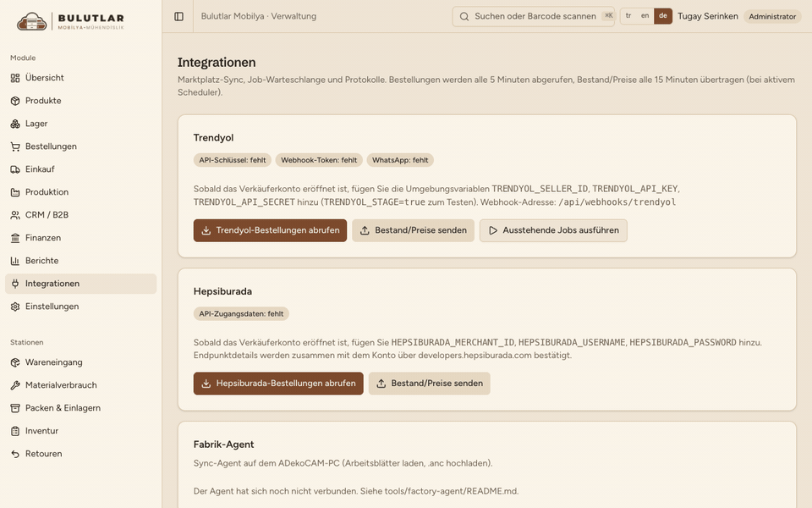Click the Berichte chart icon
Screen dimensions: 812x508
click(15, 261)
